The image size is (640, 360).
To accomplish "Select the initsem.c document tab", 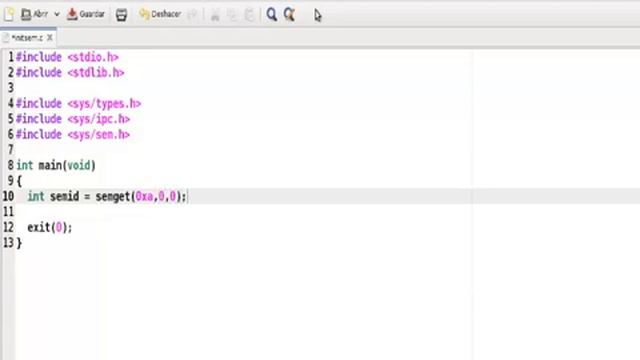I will 27,38.
